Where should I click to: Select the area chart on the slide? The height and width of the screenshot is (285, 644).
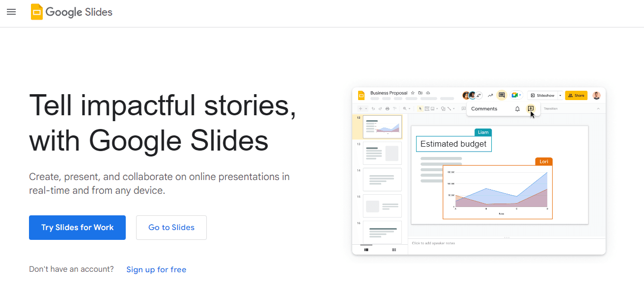point(498,192)
